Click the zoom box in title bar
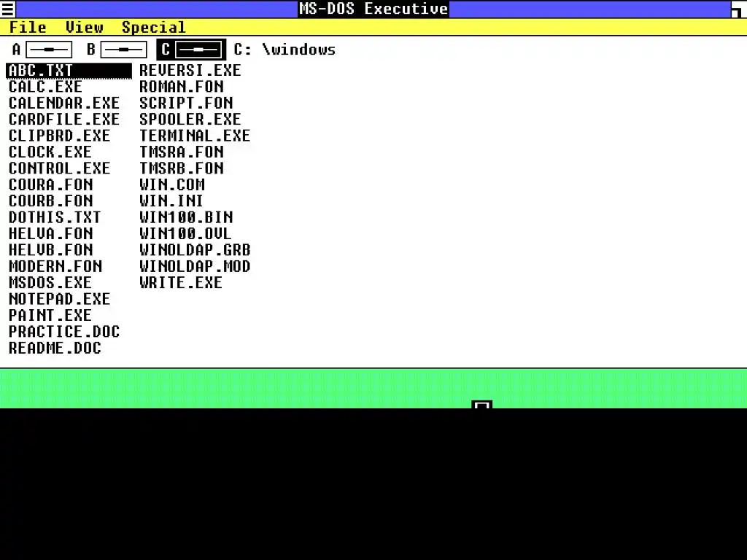The image size is (747, 560). coord(738,9)
